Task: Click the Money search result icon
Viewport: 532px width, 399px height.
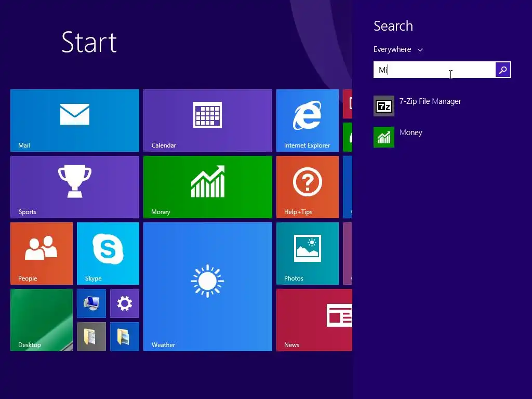Action: point(384,137)
